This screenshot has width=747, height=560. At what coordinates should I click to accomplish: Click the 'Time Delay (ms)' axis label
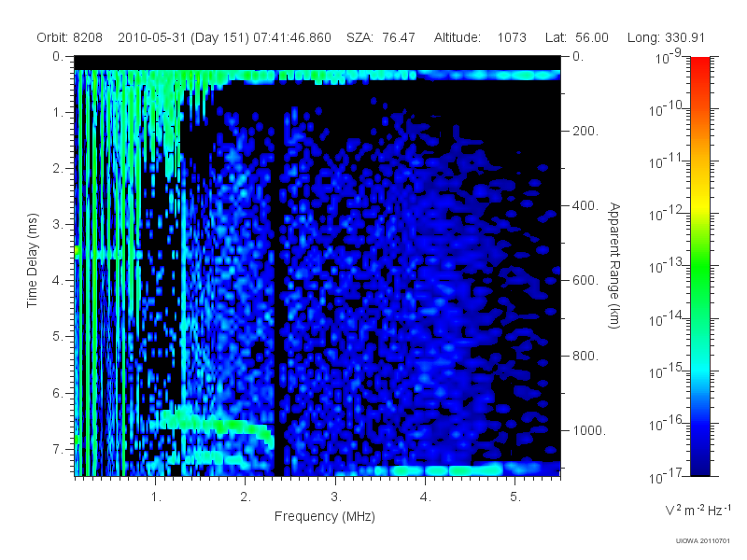tap(32, 260)
